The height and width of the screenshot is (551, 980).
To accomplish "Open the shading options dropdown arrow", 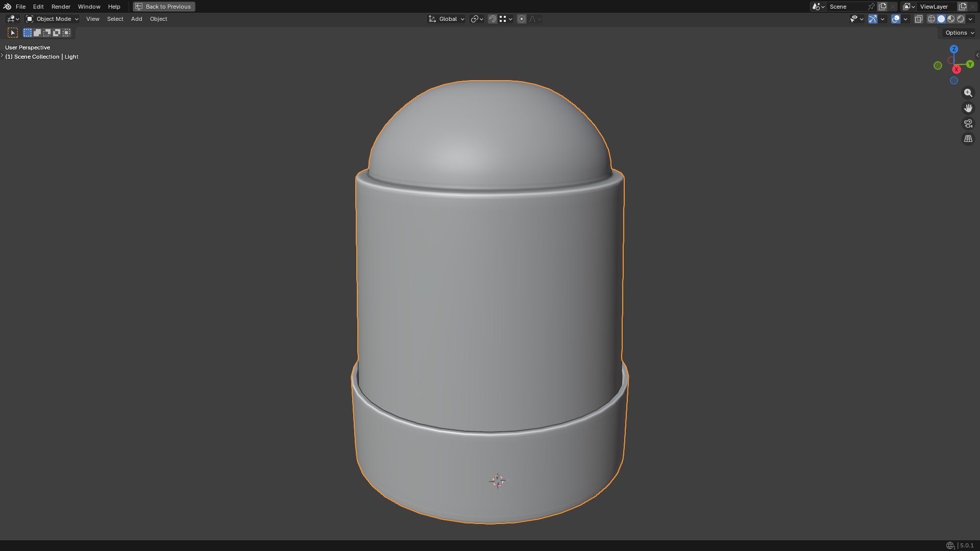I will click(x=970, y=19).
